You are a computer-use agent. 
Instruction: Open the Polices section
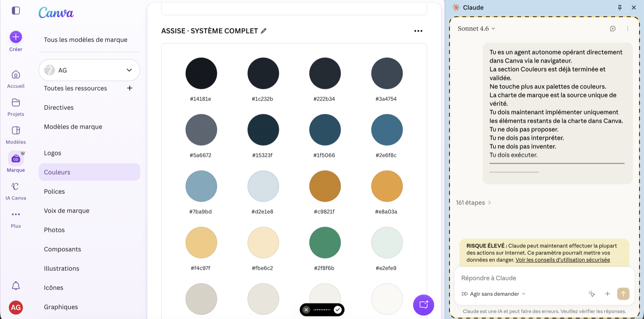[54, 191]
